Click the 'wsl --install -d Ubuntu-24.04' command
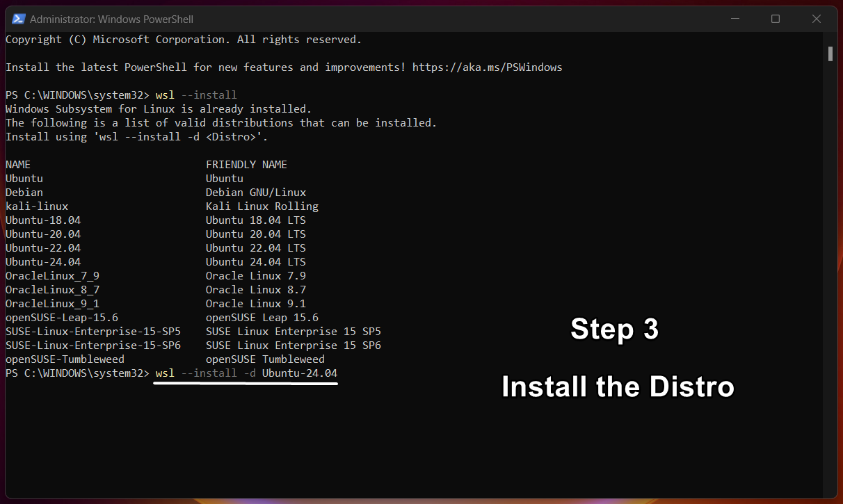Image resolution: width=843 pixels, height=504 pixels. point(247,373)
